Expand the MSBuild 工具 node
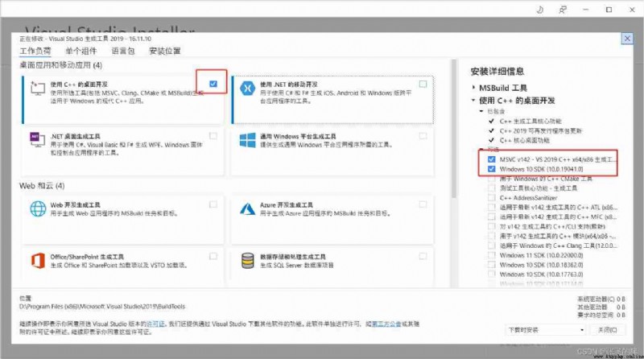 point(473,88)
